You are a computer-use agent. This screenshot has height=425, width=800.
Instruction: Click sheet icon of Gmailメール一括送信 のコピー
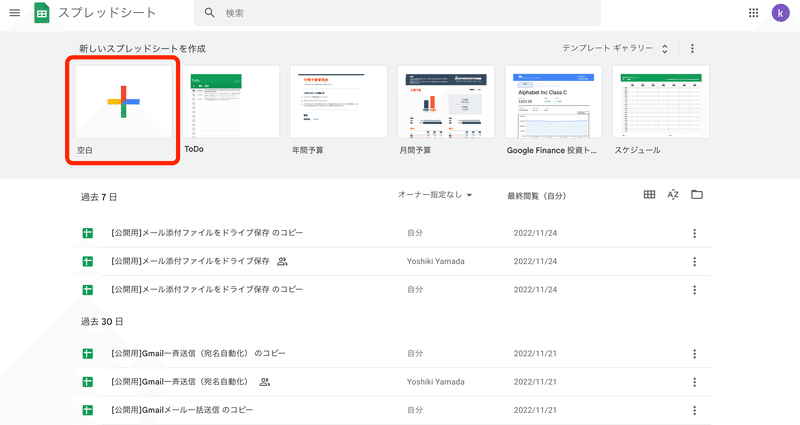[88, 410]
